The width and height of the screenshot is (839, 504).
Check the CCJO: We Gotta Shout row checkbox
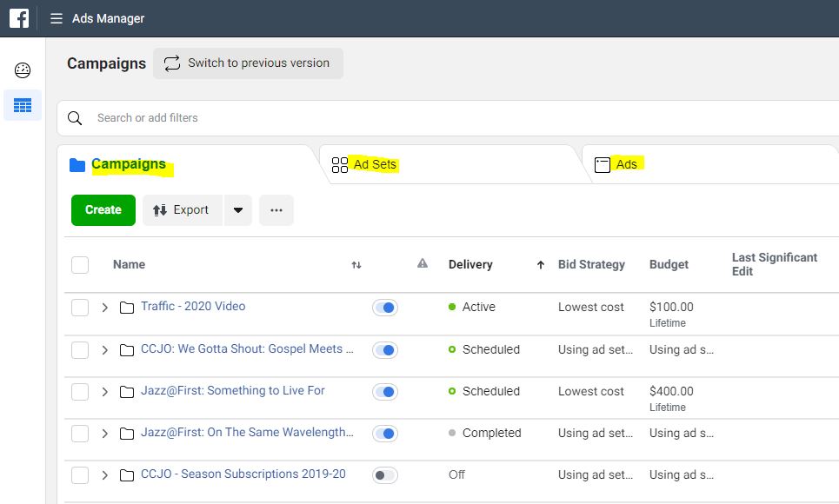click(x=80, y=350)
